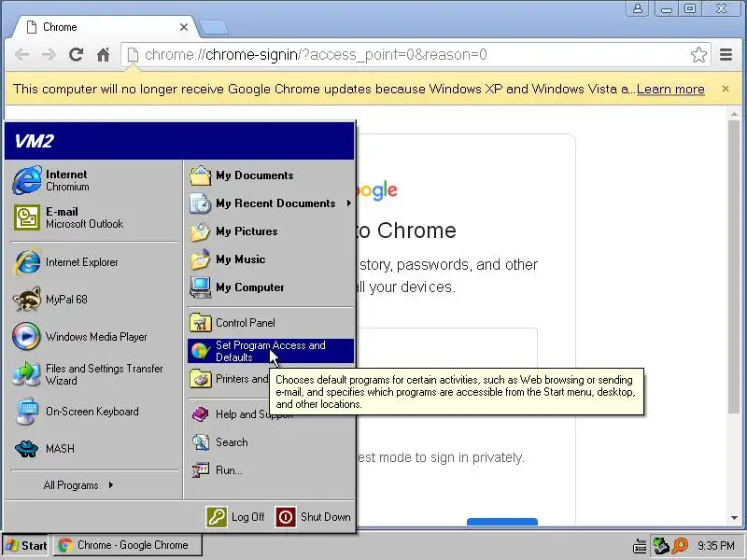Open a new tab
This screenshot has width=747, height=560.
(x=214, y=28)
